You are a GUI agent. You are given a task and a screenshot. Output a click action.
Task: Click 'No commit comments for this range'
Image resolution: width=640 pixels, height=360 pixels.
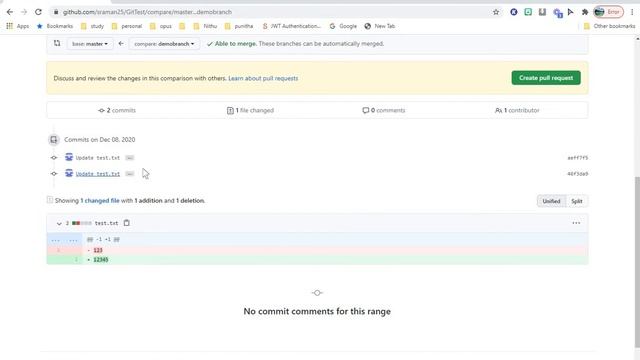pos(317,311)
